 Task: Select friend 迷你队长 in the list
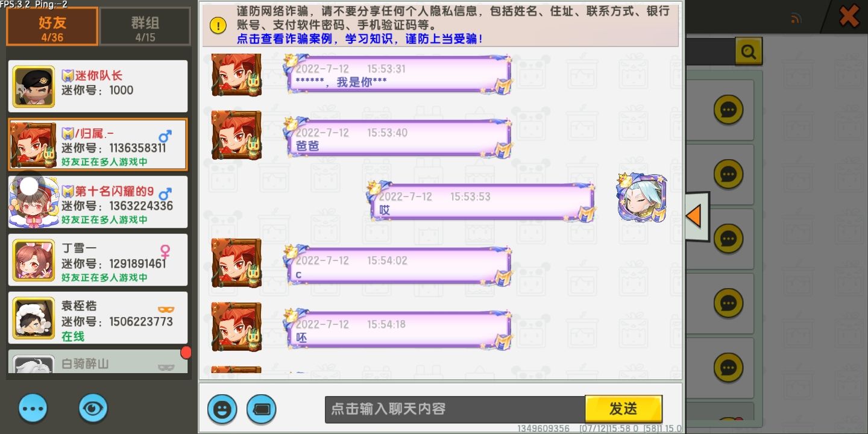tap(98, 86)
